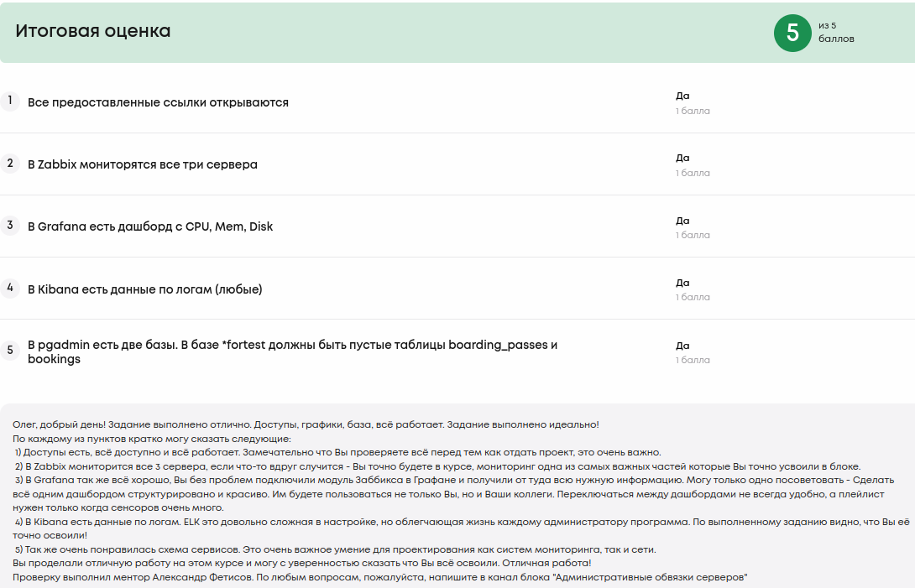Screen dimensions: 915x588
Task: Select the "Все предоставленные ссылки открываются" criterion
Action: [158, 102]
